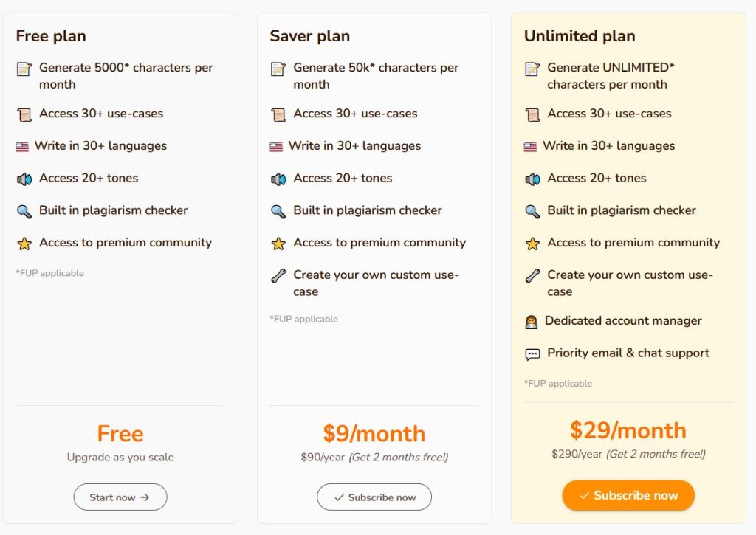Click the orange Free price text
This screenshot has width=756, height=535.
120,433
